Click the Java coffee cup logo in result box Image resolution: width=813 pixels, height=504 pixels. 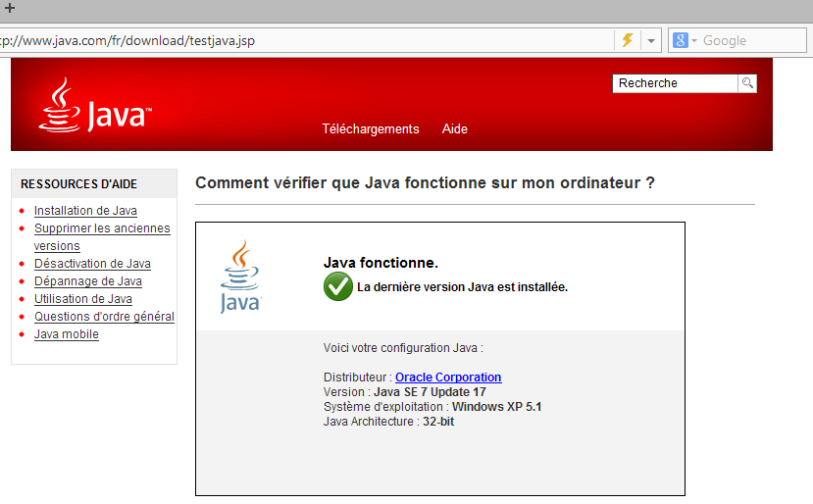pyautogui.click(x=240, y=277)
